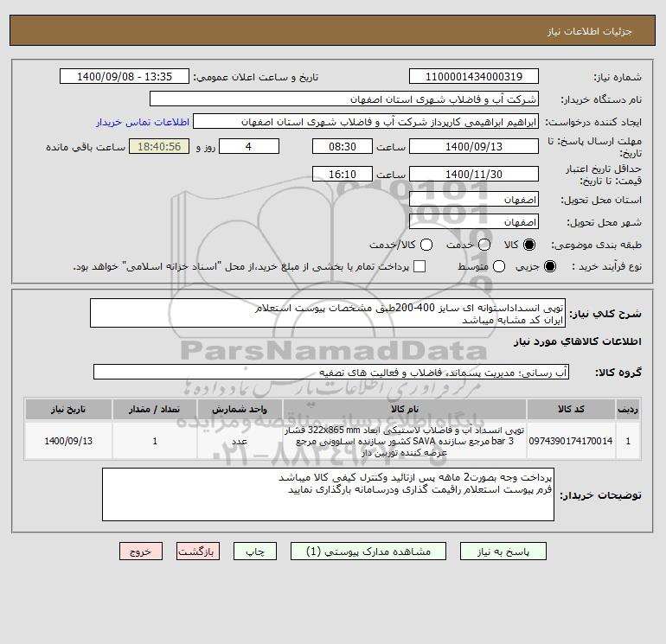
Task: Click the need date cell 1400/09/13 in table
Action: point(68,441)
